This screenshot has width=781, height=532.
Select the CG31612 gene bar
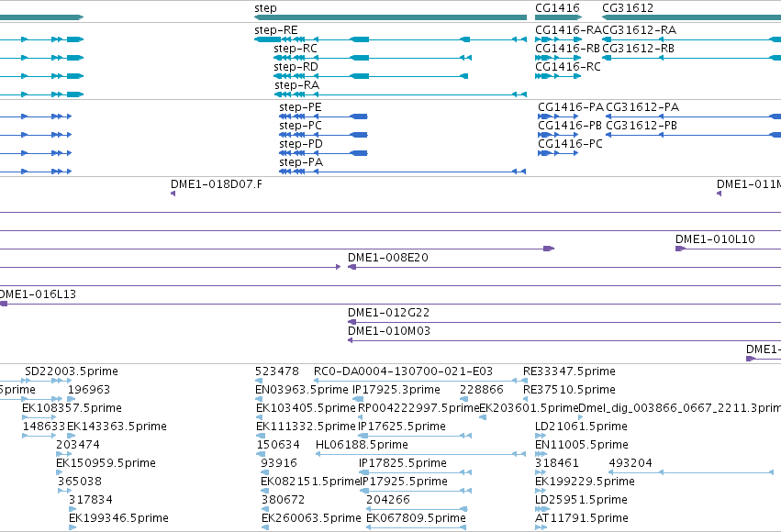click(691, 17)
